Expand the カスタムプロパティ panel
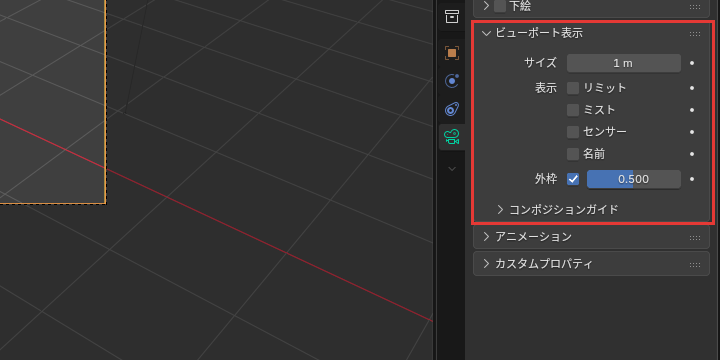Viewport: 720px width, 360px height. pos(486,264)
